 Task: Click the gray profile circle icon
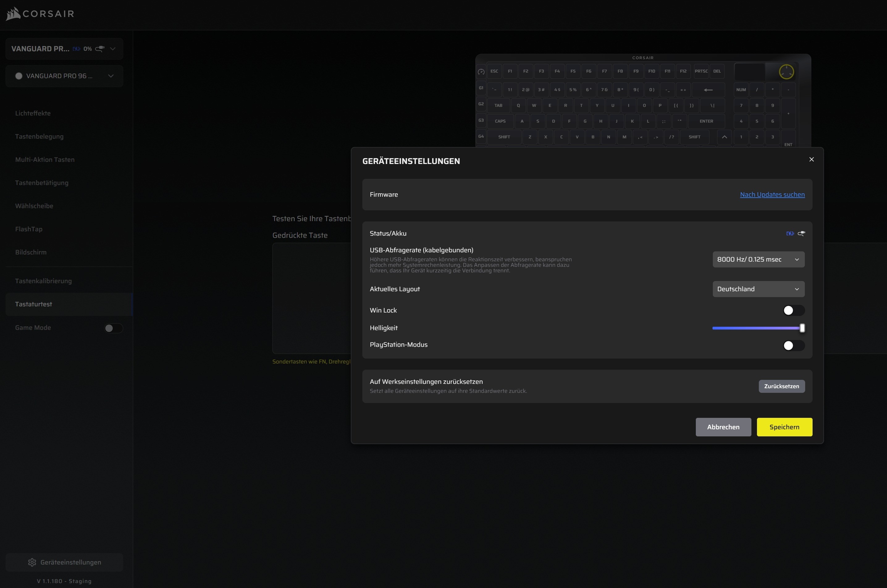click(19, 76)
